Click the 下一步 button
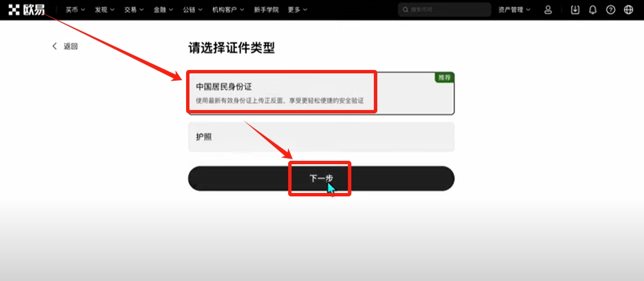 tap(321, 178)
